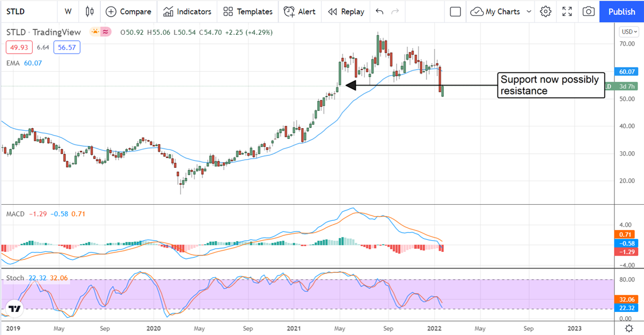Open the Indicators panel
Viewport: 644px width, 335px height.
[x=187, y=11]
